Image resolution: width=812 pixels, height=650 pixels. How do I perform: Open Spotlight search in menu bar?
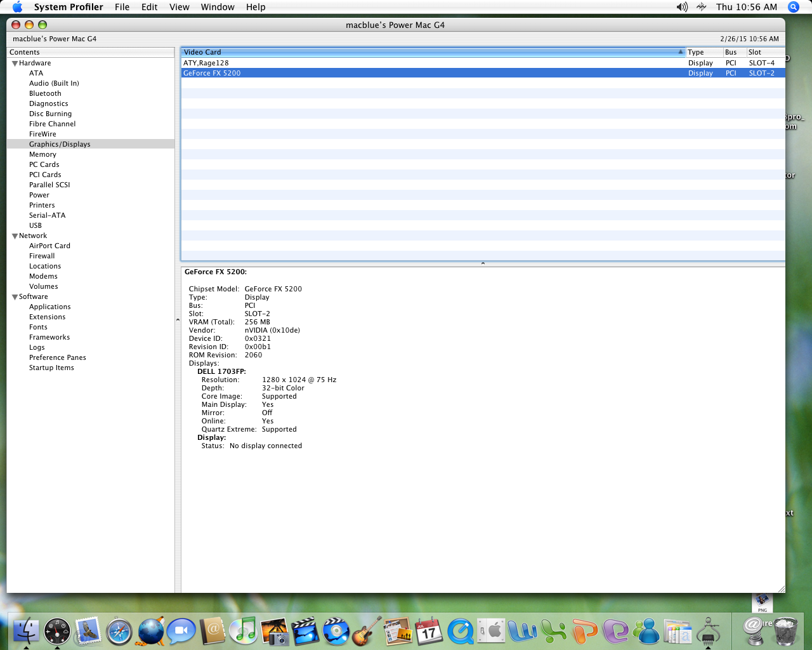[793, 7]
